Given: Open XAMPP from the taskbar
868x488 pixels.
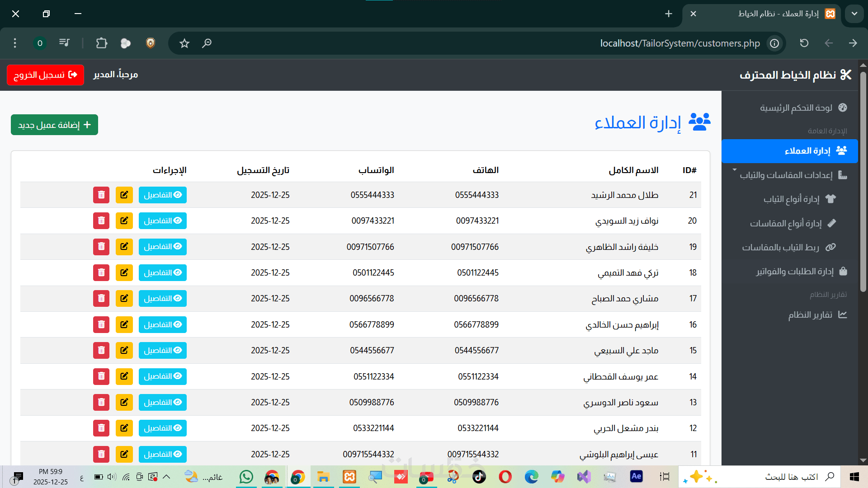Looking at the screenshot, I should pyautogui.click(x=349, y=477).
